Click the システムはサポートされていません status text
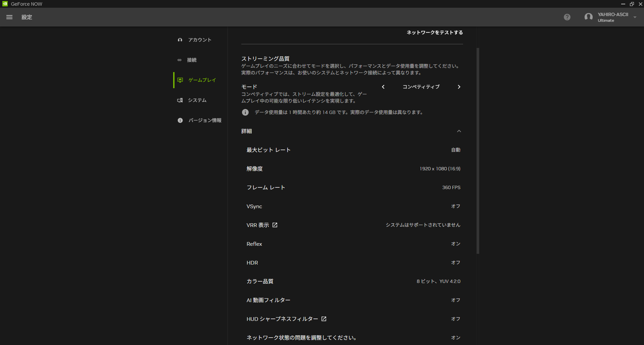Screen dimensions: 644x345 (423, 225)
